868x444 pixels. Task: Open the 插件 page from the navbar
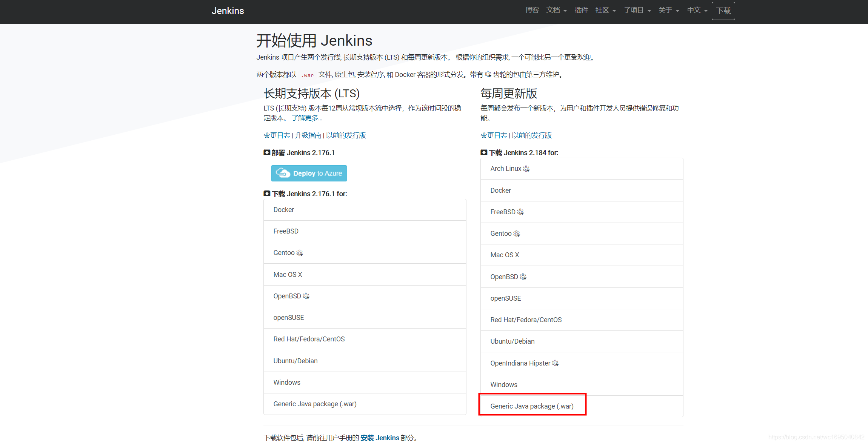coord(581,10)
